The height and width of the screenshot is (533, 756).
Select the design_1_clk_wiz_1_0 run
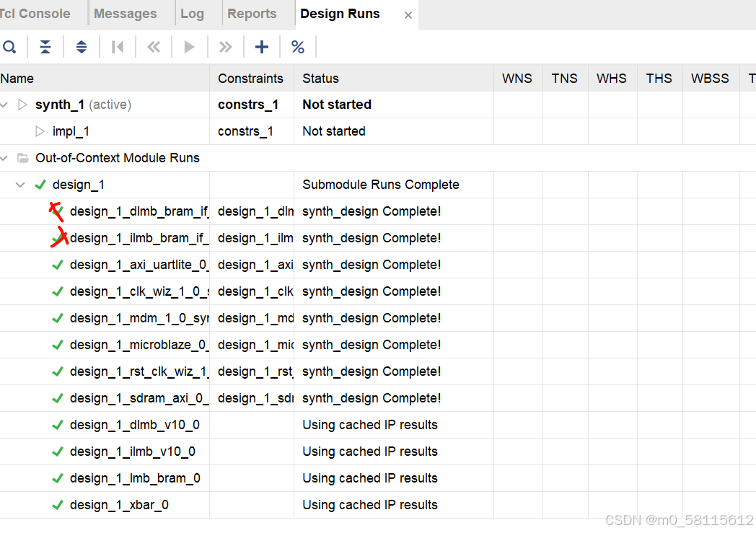coord(139,291)
